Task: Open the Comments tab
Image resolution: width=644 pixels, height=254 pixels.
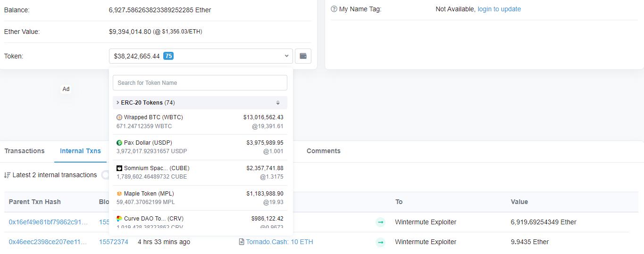Action: coord(323,151)
